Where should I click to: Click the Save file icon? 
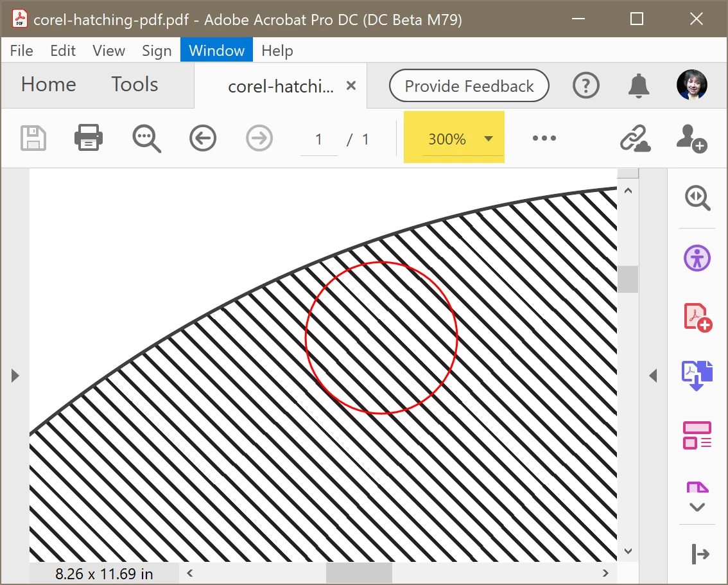click(33, 138)
